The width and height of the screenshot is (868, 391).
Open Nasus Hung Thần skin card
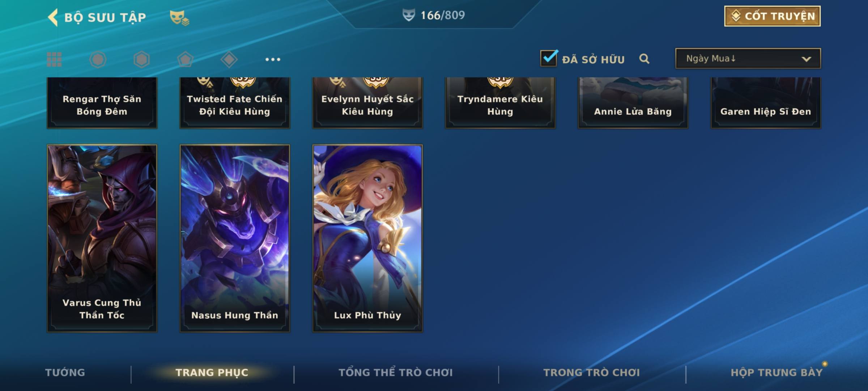coord(235,238)
